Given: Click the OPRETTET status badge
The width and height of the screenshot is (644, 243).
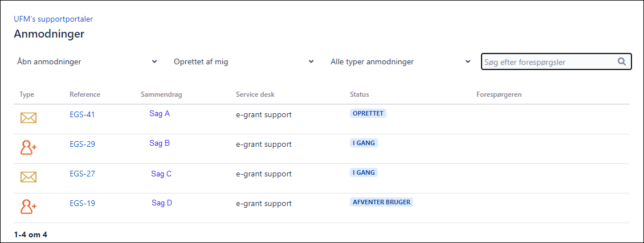Looking at the screenshot, I should [x=368, y=113].
